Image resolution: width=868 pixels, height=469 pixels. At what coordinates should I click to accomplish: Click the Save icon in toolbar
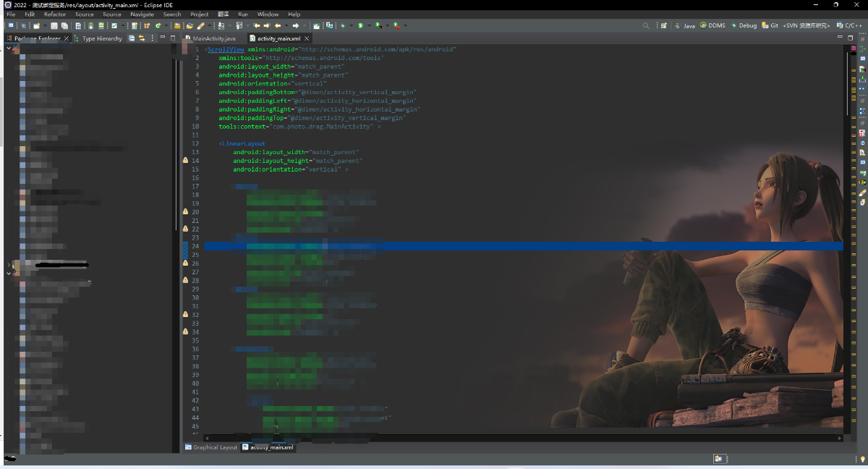click(54, 25)
